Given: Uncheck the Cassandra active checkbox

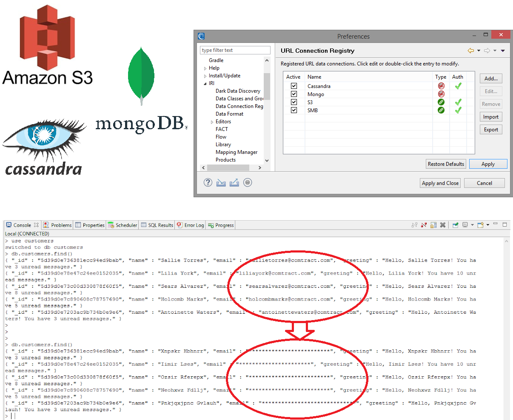Looking at the screenshot, I should point(294,86).
